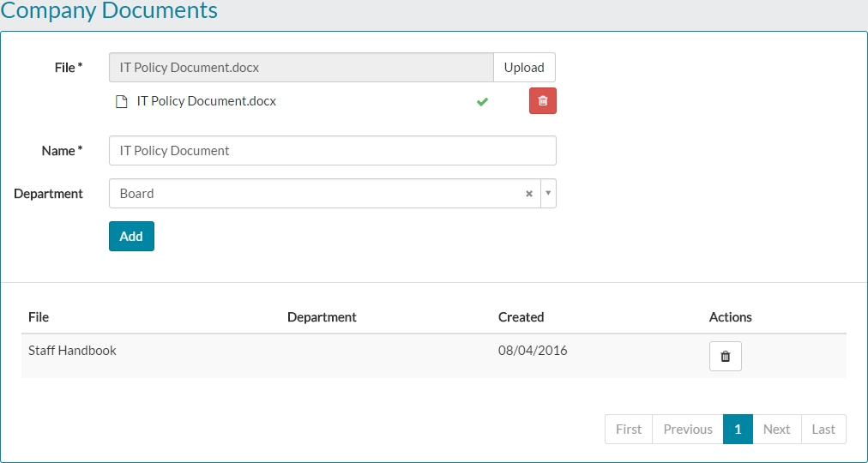Go to the Next page

click(777, 430)
